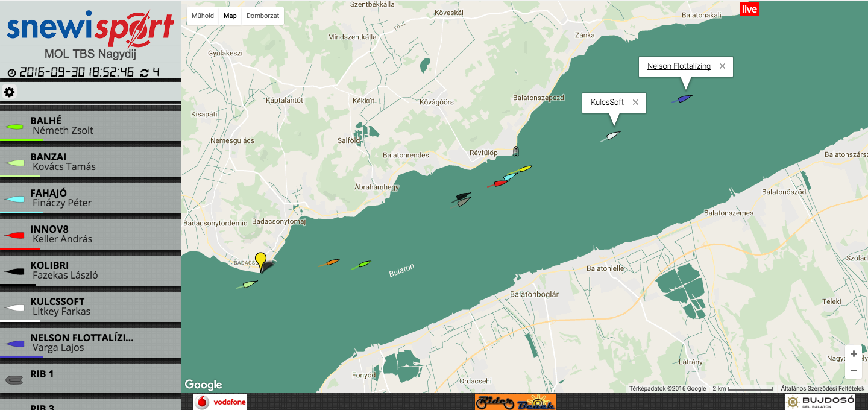868x410 pixels.
Task: Click the Térképadatok ©2016 Google text
Action: tap(667, 389)
